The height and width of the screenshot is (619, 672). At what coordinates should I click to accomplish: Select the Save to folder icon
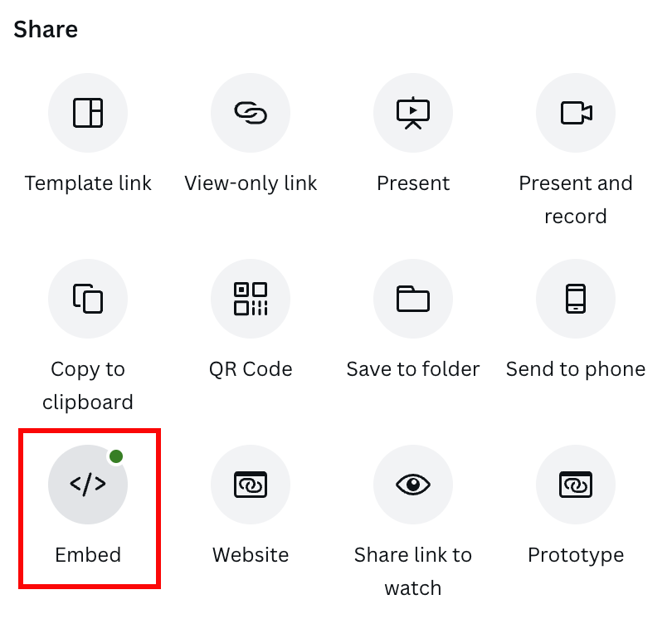[x=413, y=299]
